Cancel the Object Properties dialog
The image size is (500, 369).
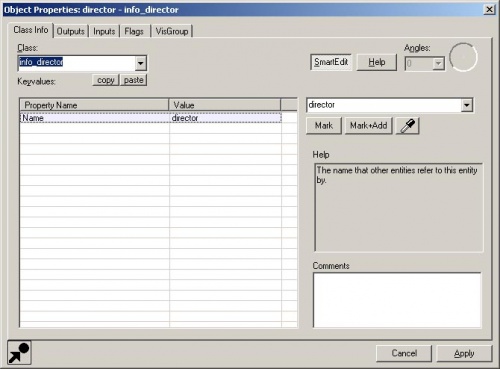coord(404,353)
